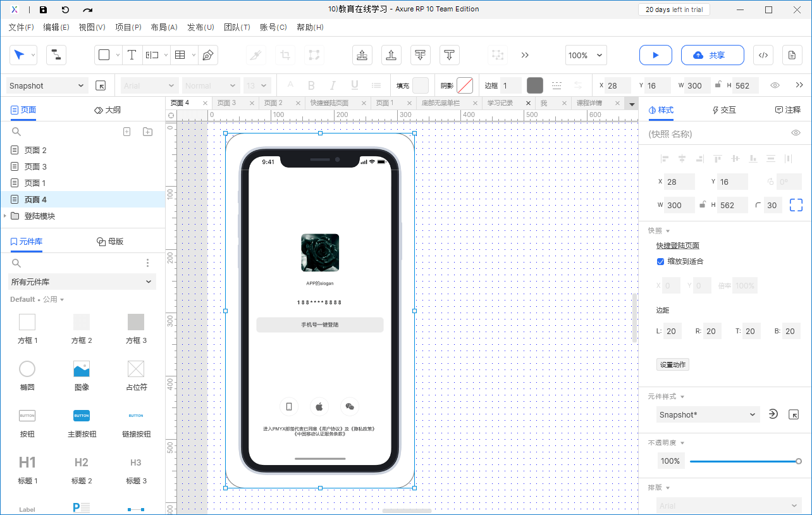Click the opacity slider handle
The height and width of the screenshot is (515, 812).
pyautogui.click(x=799, y=461)
